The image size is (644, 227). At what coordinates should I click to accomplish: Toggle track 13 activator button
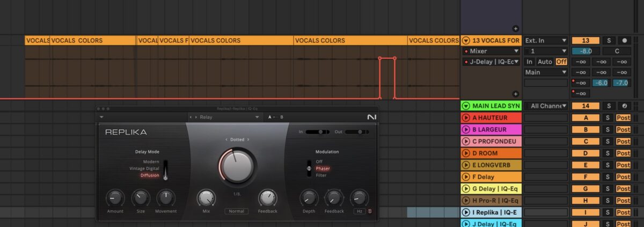(586, 40)
